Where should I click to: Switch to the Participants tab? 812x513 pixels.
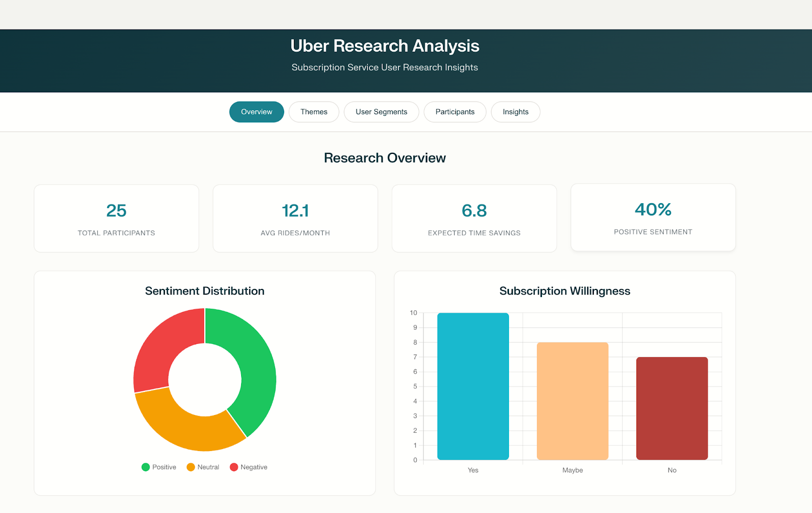coord(455,112)
